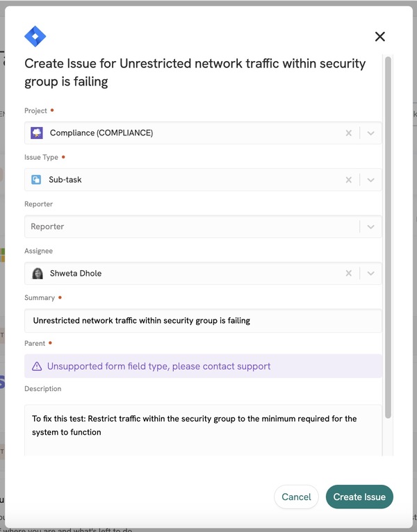Screen dimensions: 417x532
Task: Cancel issue creation
Action: pos(296,497)
